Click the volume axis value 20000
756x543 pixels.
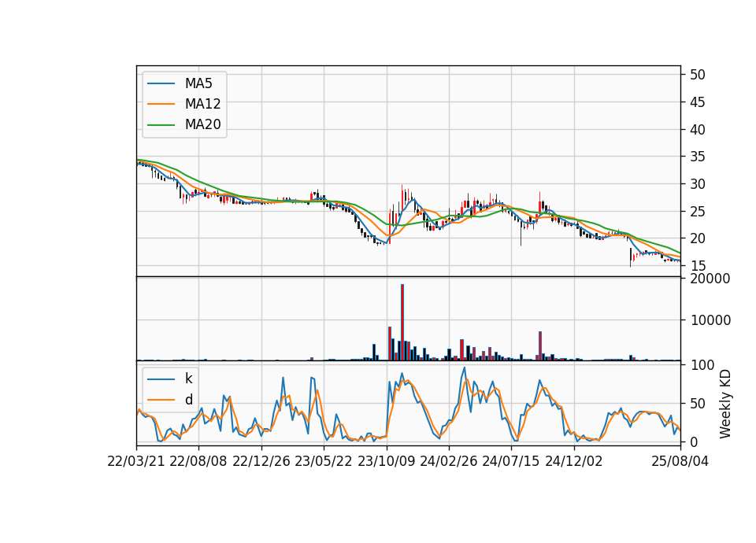click(710, 279)
